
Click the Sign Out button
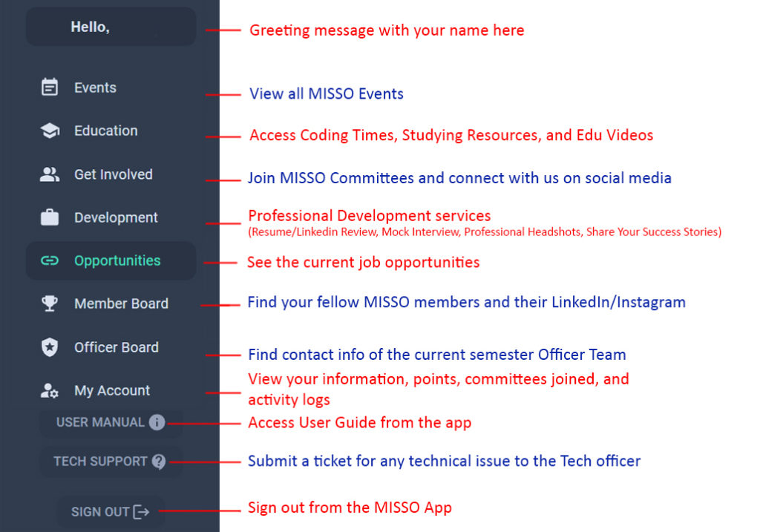(111, 511)
